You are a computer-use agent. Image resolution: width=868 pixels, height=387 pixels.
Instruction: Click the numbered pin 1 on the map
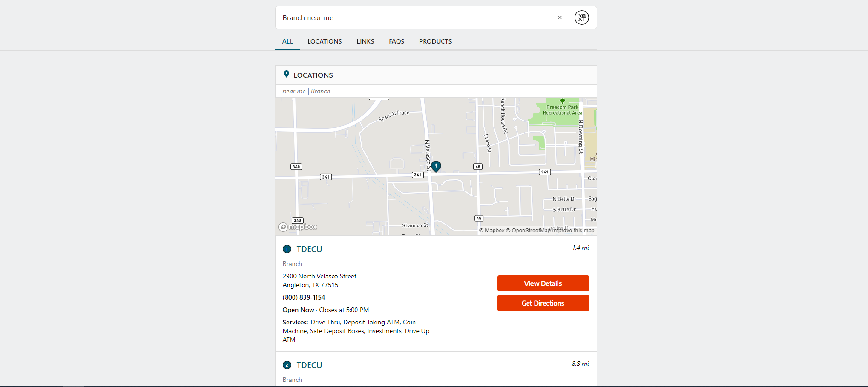pyautogui.click(x=436, y=166)
